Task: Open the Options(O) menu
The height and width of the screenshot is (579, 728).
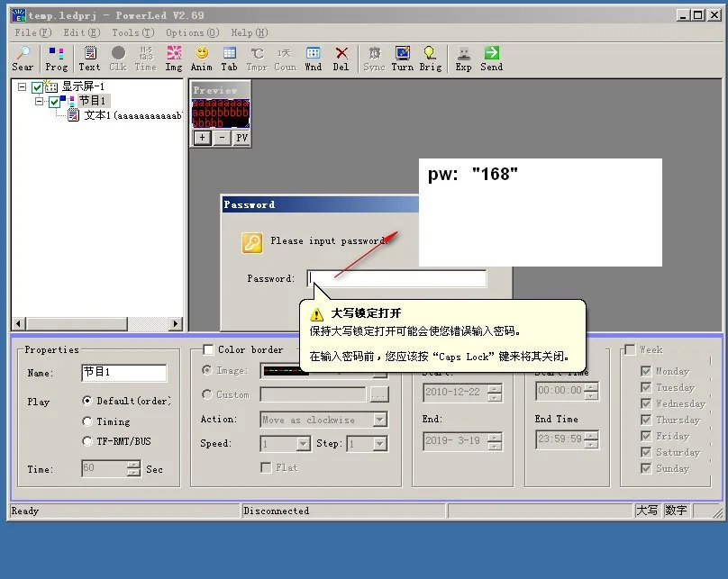Action: (192, 32)
